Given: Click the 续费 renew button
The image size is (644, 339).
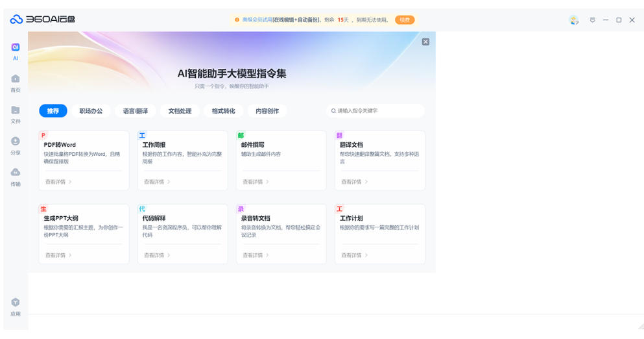Looking at the screenshot, I should point(405,20).
